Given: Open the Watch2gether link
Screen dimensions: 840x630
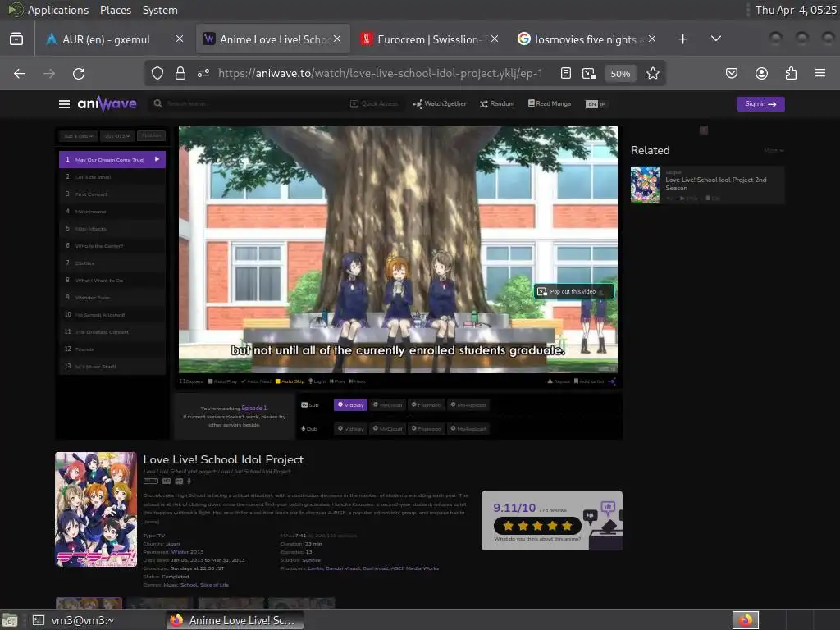Looking at the screenshot, I should (x=440, y=103).
